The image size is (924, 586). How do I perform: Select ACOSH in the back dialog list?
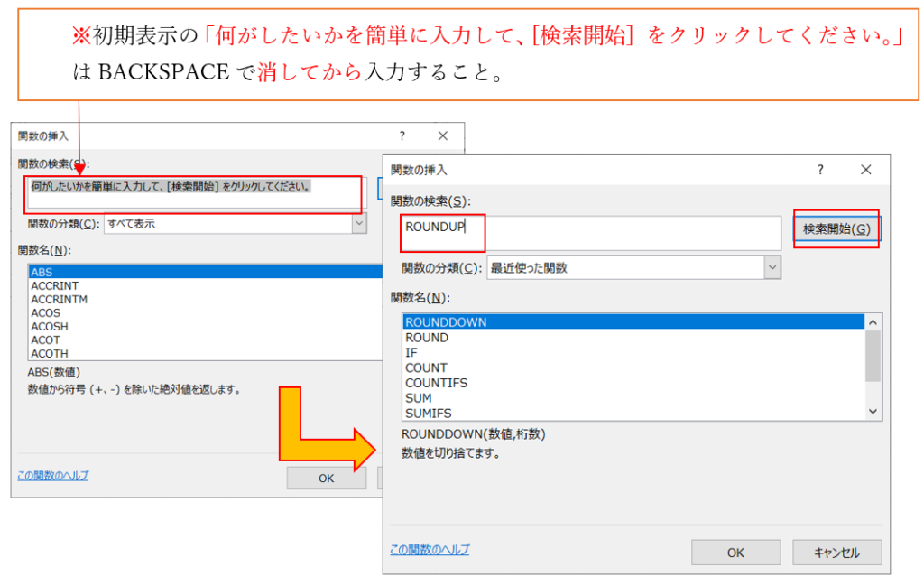[50, 326]
